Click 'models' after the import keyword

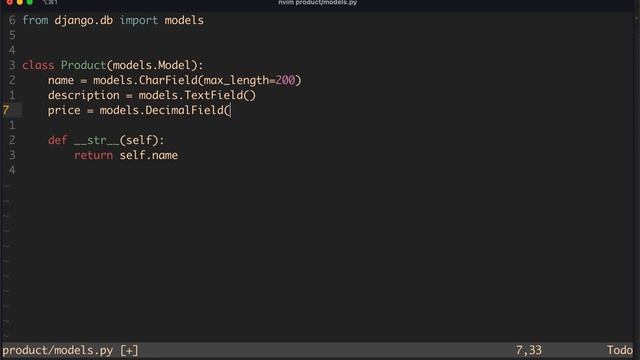(184, 20)
